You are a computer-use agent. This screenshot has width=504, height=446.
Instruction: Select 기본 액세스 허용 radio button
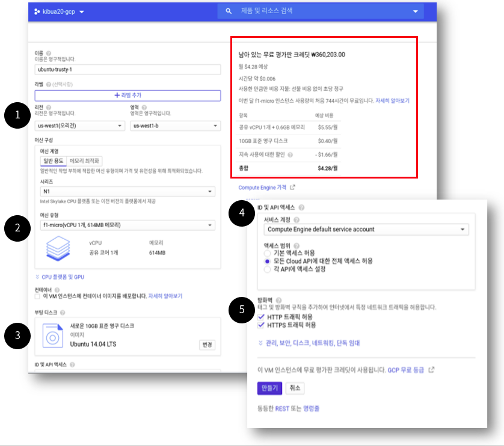[x=267, y=253]
